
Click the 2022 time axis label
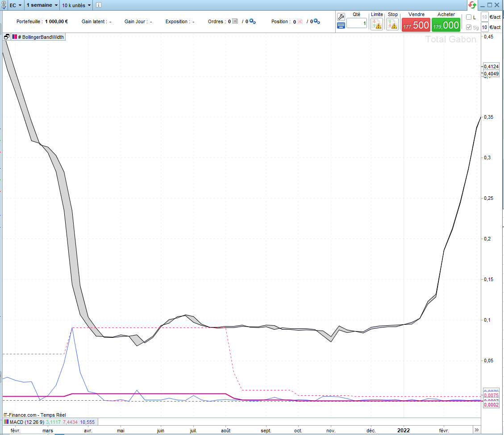pos(404,431)
